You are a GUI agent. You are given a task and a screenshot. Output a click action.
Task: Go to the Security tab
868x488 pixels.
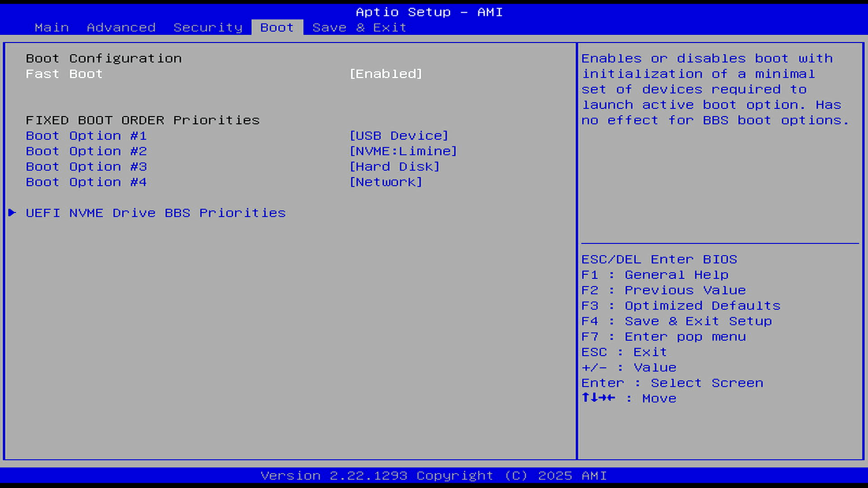click(208, 28)
